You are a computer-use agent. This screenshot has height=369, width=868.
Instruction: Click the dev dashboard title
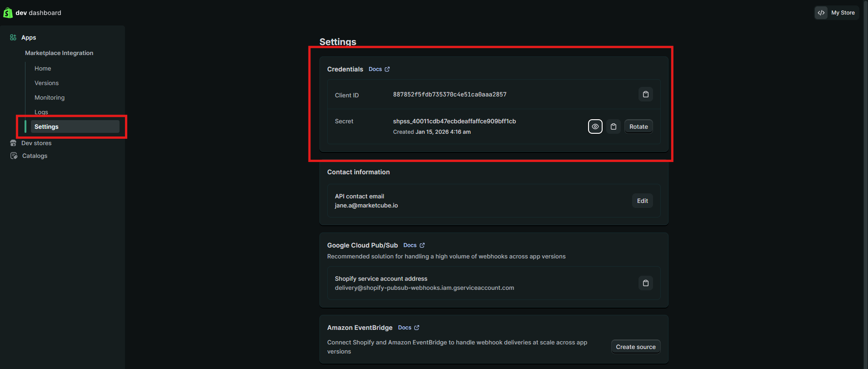pos(38,13)
